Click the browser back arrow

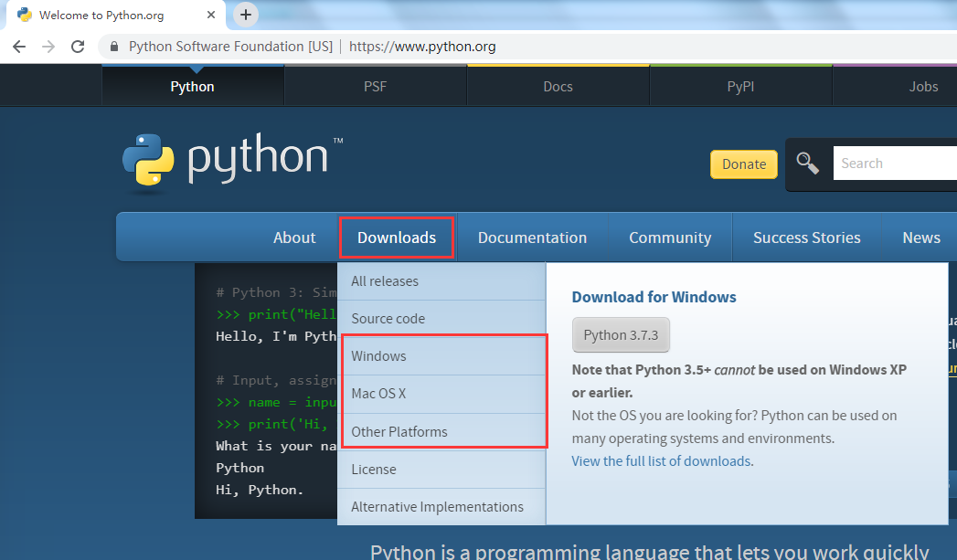pyautogui.click(x=19, y=47)
